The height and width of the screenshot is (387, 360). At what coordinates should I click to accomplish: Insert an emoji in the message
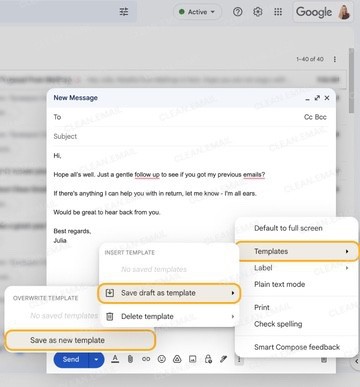coord(162,359)
